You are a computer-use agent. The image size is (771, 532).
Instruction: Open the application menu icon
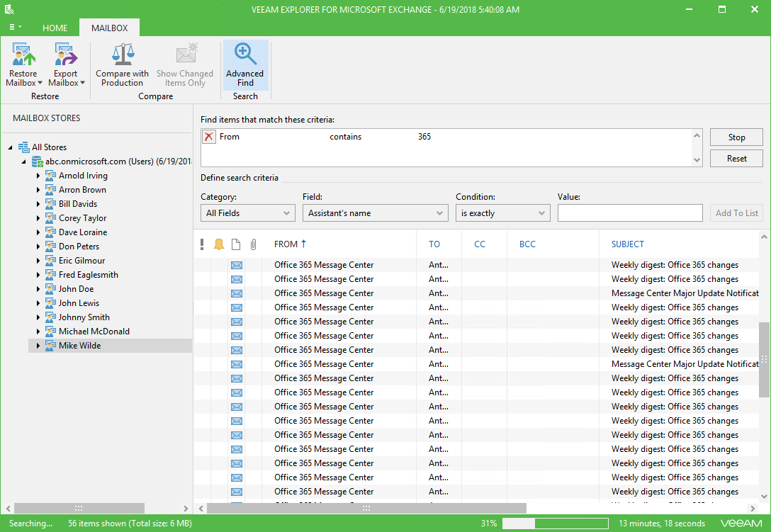tap(15, 27)
